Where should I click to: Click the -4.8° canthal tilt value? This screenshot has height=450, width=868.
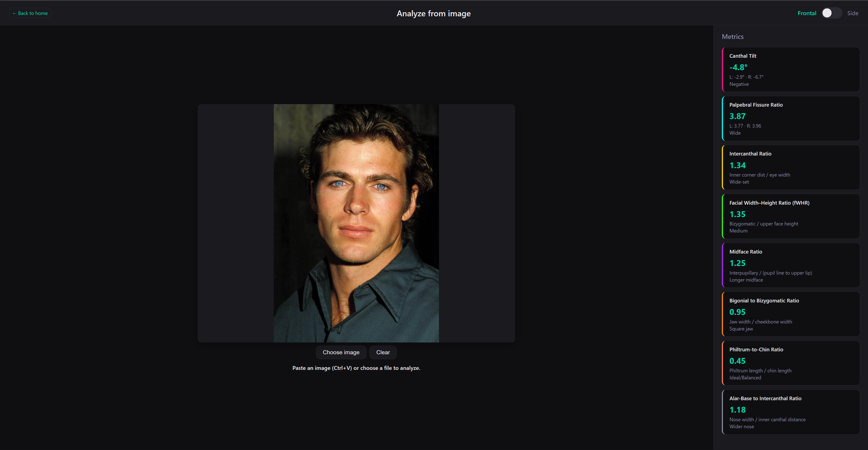[738, 67]
